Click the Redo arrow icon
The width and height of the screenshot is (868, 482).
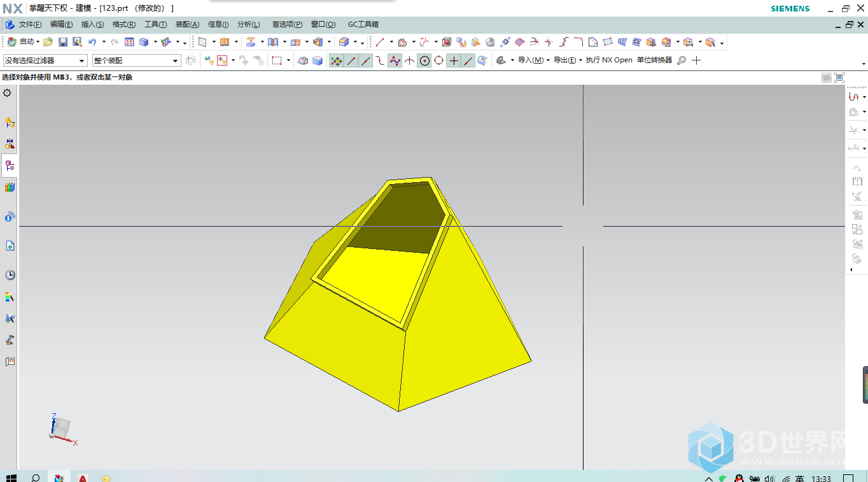point(115,42)
